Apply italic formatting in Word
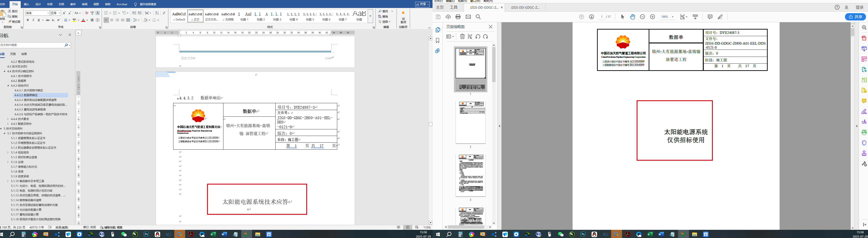This screenshot has height=238, width=868. tap(33, 20)
